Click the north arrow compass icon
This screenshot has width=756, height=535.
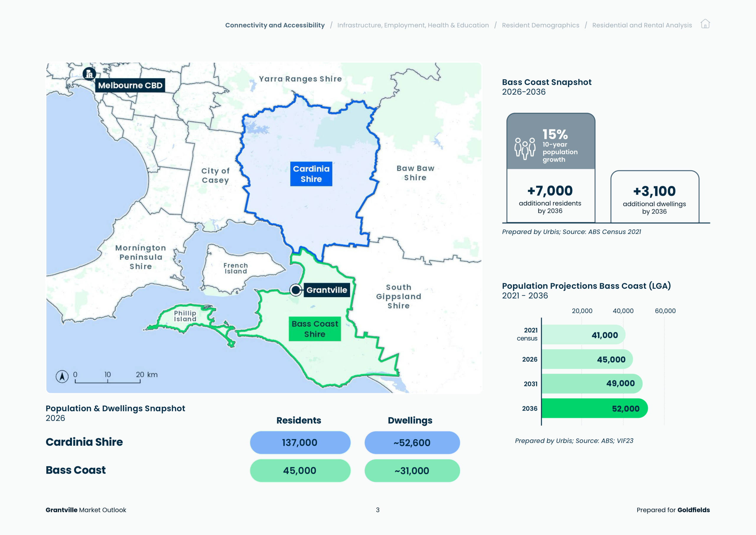[62, 376]
